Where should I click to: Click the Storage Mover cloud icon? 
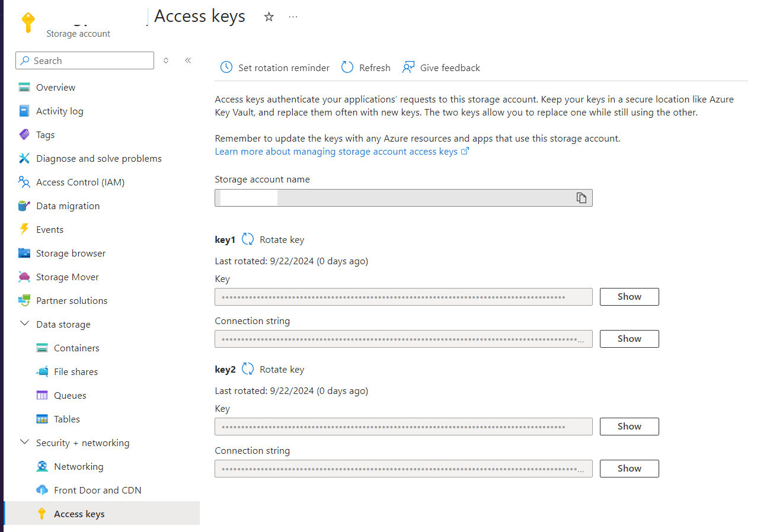point(24,277)
